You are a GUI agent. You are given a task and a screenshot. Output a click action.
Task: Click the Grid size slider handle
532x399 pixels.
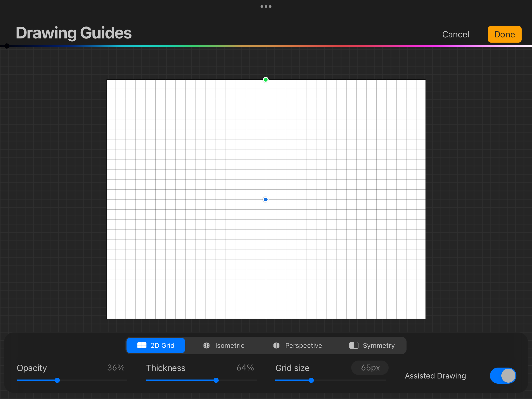coord(311,380)
